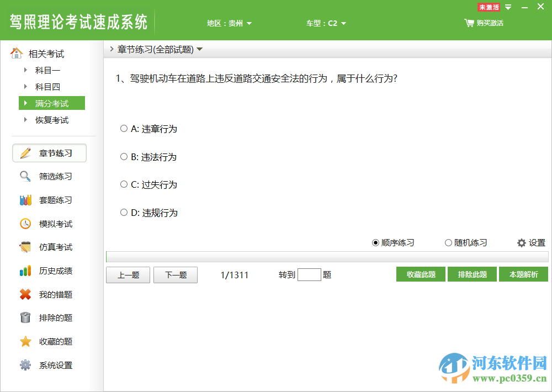Click the 本题解析 button

tap(523, 274)
